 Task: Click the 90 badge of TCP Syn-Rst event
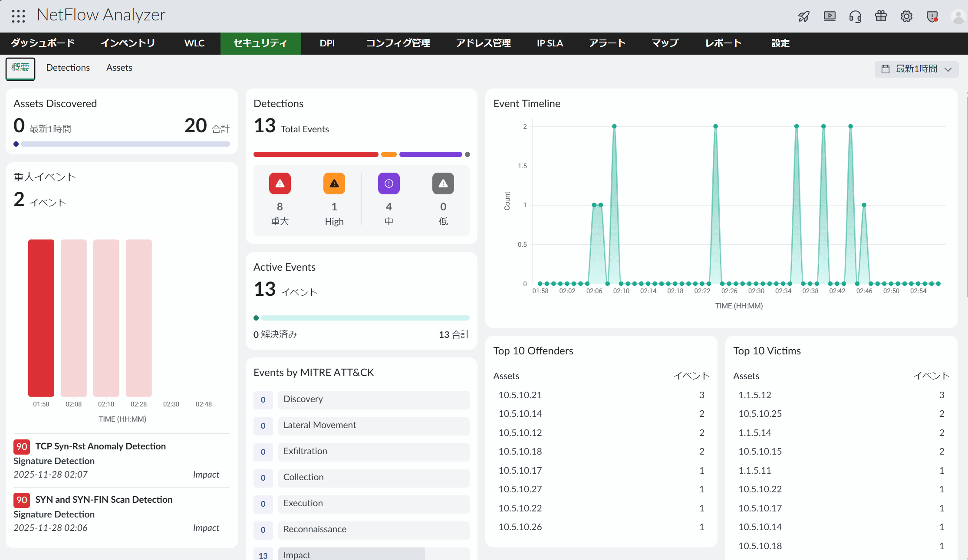click(x=22, y=446)
